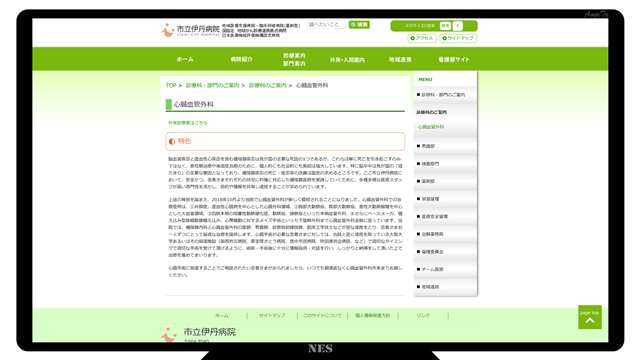Image resolution: width=640 pixels, height=360 pixels.
Task: Open the サイトマップ button in the header
Action: click(x=458, y=38)
